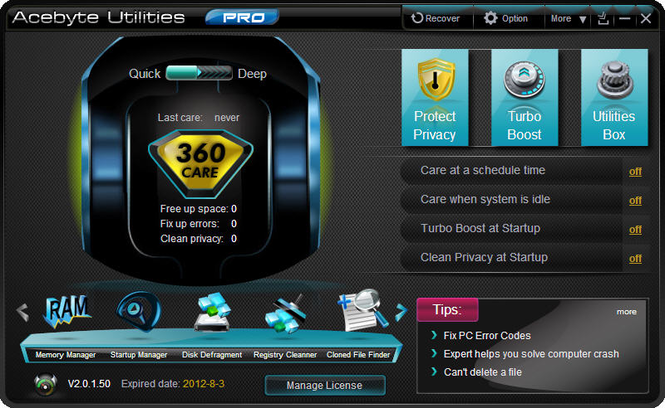This screenshot has height=408, width=665.
Task: Open Registry Cleaner tool icon
Action: 285,313
